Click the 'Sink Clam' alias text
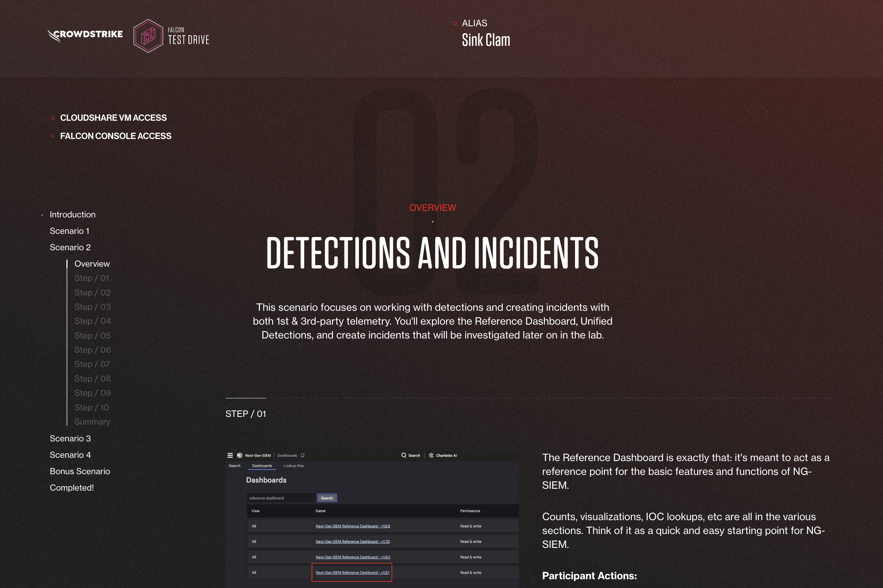This screenshot has height=588, width=883. tap(486, 40)
